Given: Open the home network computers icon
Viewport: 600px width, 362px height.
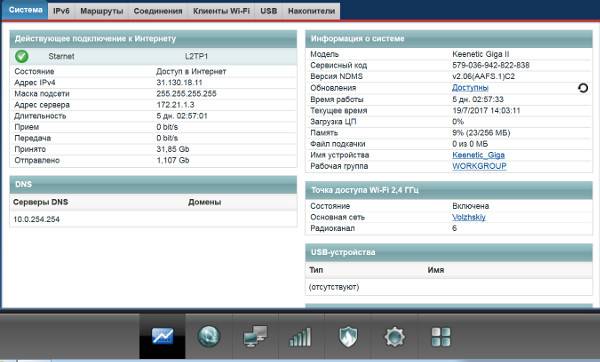Looking at the screenshot, I should (x=255, y=336).
